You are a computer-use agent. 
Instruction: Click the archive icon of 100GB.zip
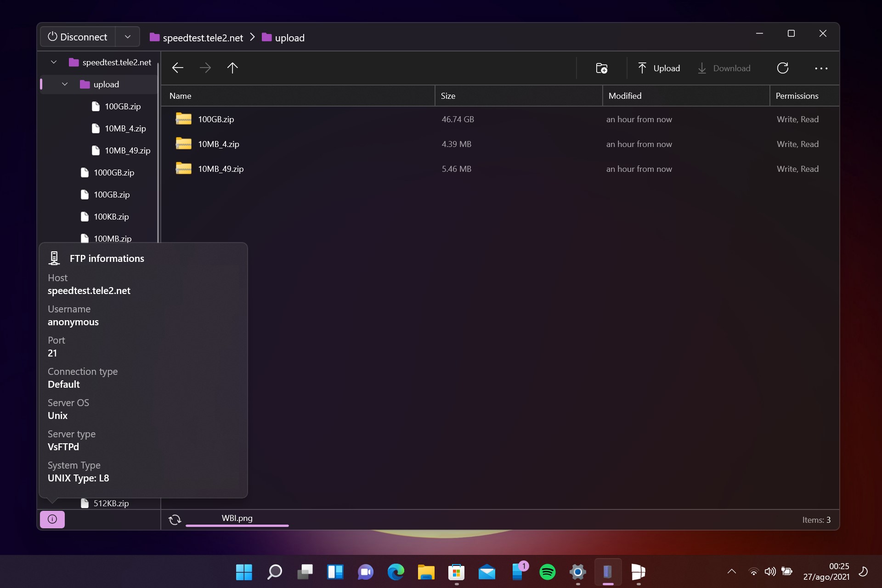pos(183,119)
